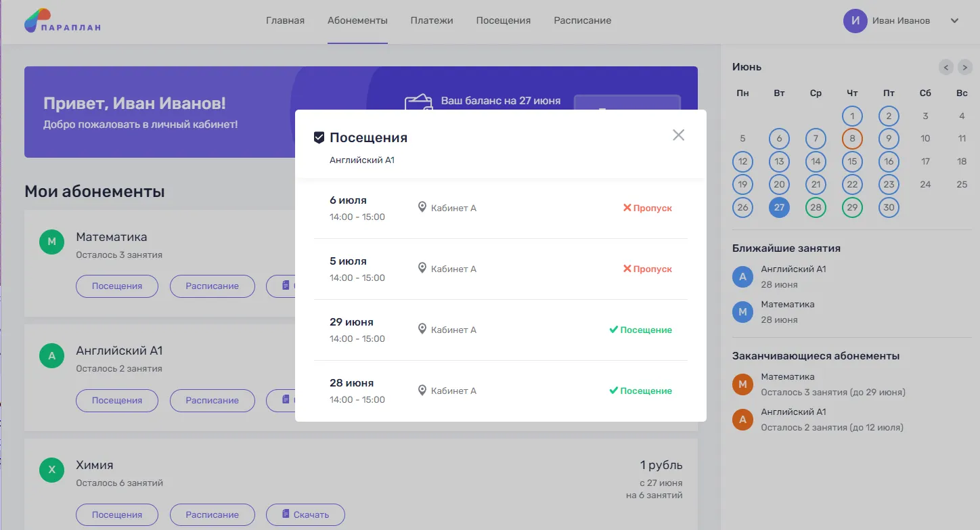The image size is (980, 530).
Task: Go to previous month in calendar
Action: (x=946, y=67)
